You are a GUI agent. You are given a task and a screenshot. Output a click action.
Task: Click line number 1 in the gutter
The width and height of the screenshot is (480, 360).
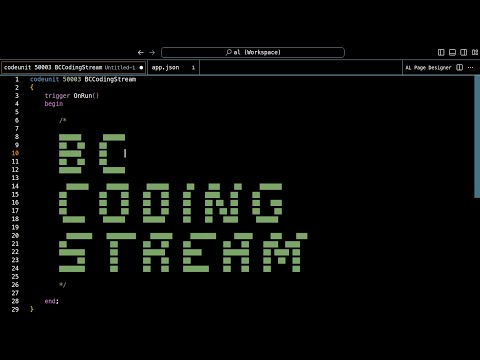pyautogui.click(x=17, y=79)
